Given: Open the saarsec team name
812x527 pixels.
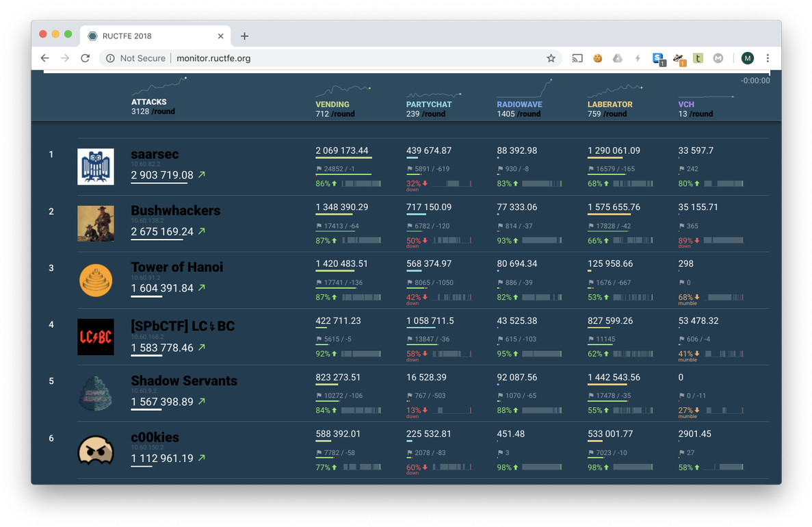Looking at the screenshot, I should pos(155,154).
